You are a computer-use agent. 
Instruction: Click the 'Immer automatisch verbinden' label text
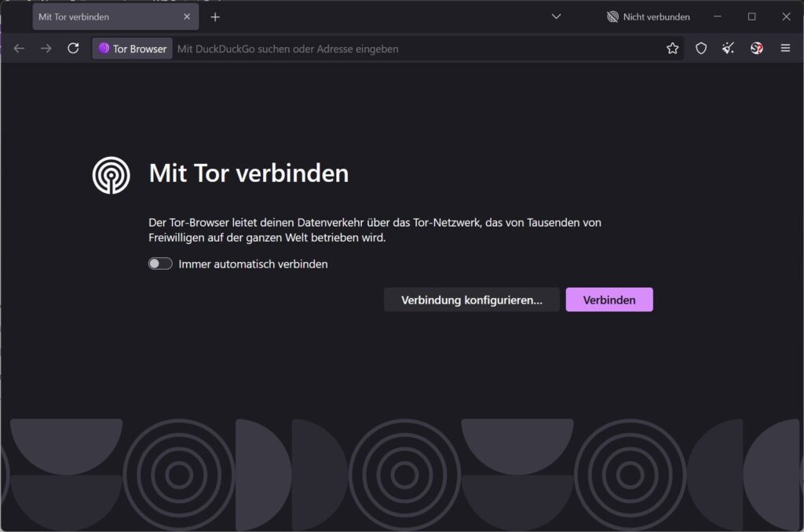254,264
